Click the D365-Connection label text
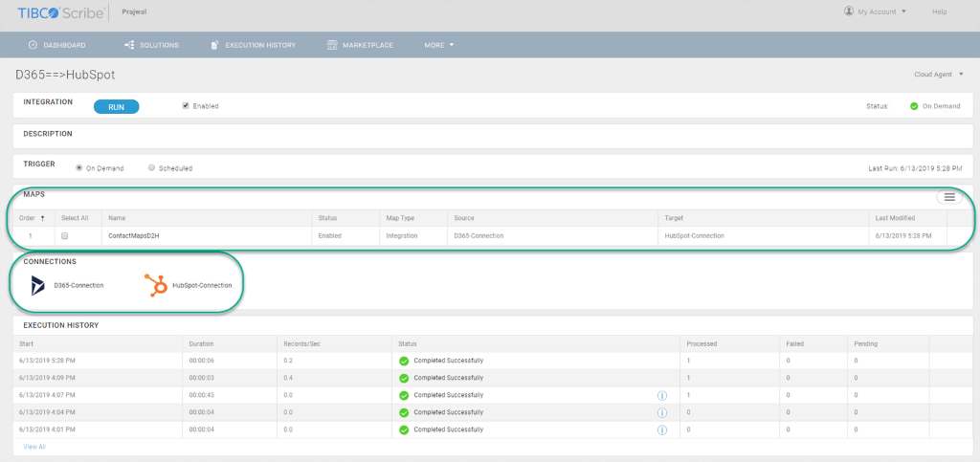Screen dimensions: 980x462 (x=78, y=285)
